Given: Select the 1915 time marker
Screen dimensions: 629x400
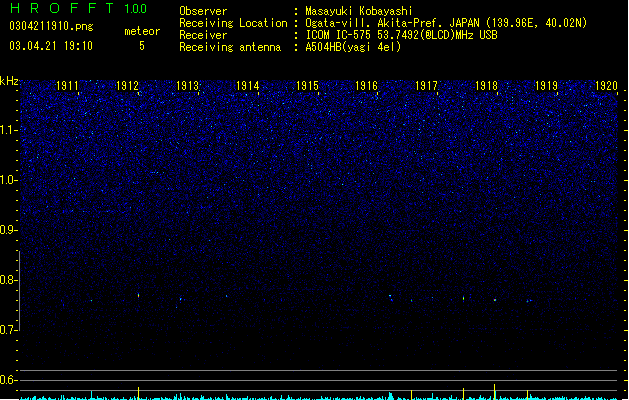Looking at the screenshot, I should [x=307, y=86].
